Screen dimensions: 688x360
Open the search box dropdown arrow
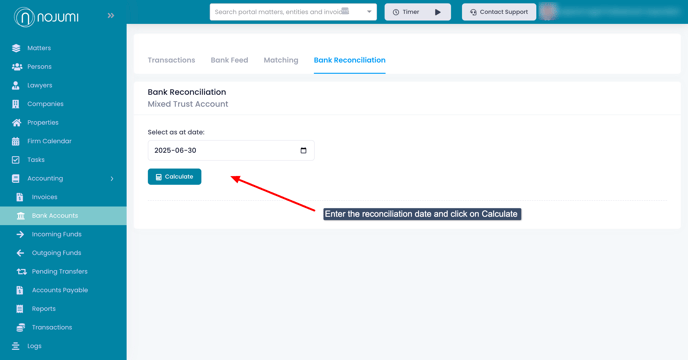[369, 12]
